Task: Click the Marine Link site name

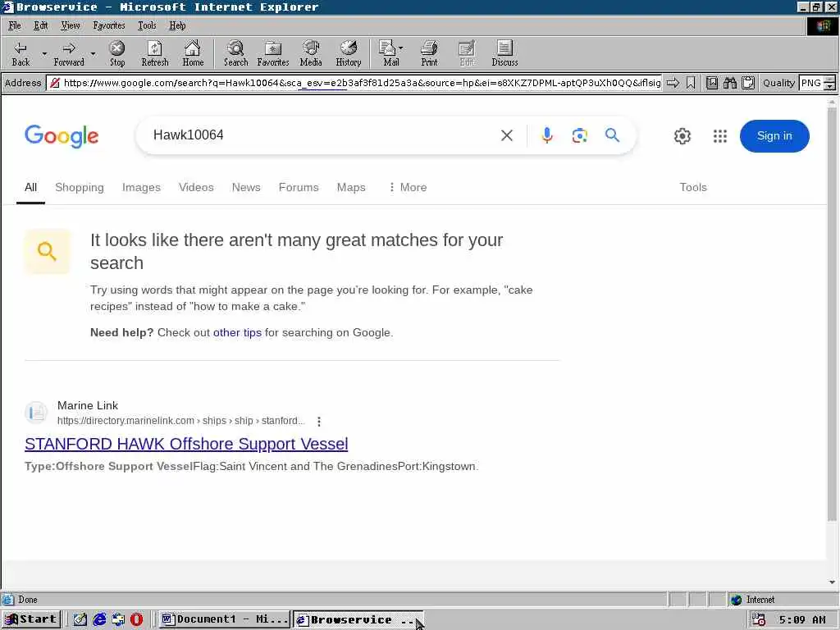Action: tap(88, 405)
